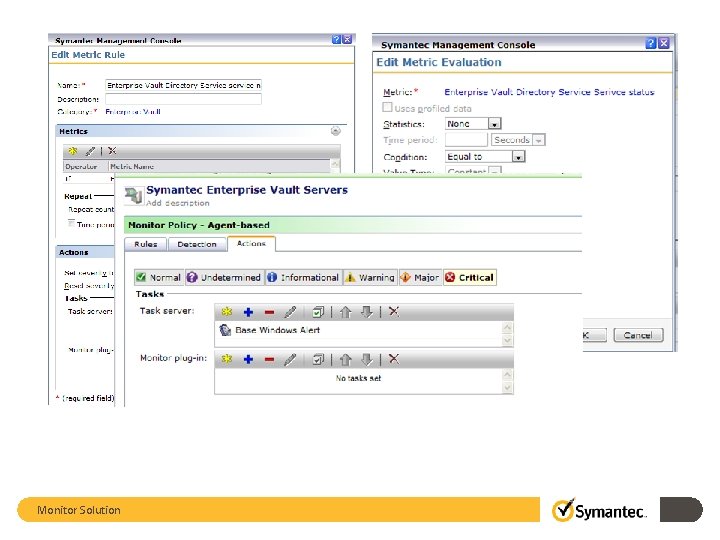Click the blue plus icon in Monitor plug-in toolbar
This screenshot has width=720, height=540.
point(248,359)
